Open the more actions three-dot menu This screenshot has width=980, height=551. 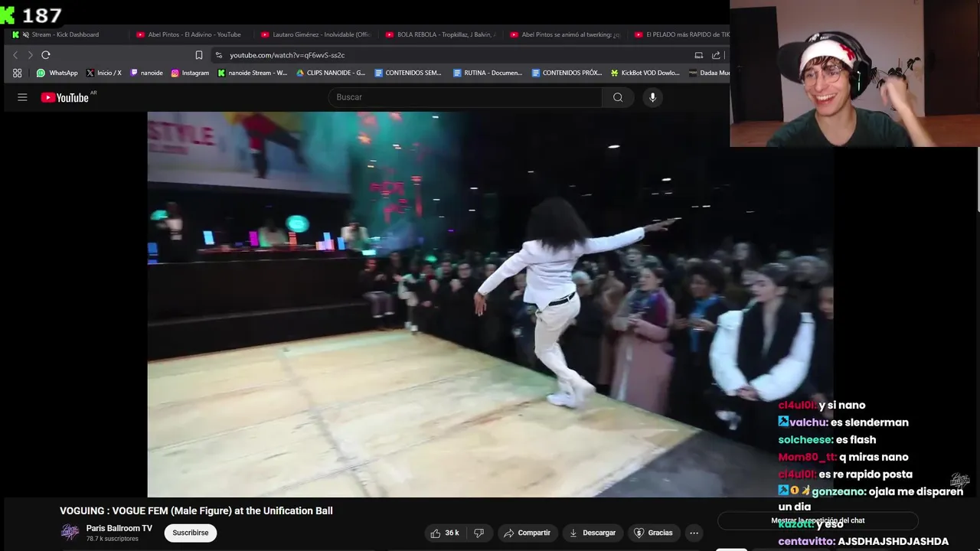(694, 533)
